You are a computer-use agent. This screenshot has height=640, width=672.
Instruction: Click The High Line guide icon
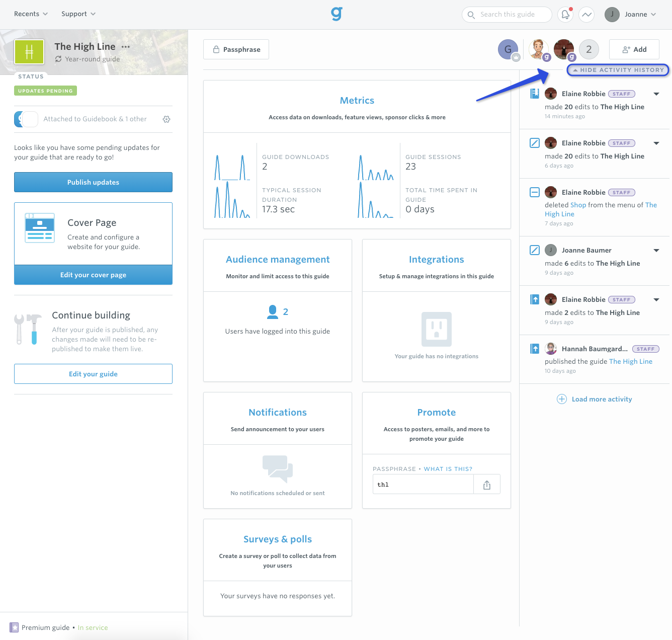(x=29, y=52)
